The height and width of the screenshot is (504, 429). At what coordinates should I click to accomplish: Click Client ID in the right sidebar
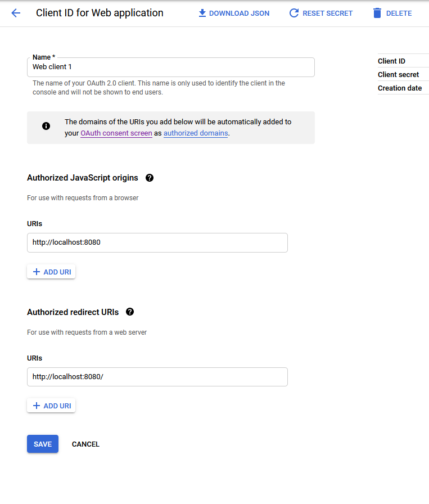pos(392,61)
